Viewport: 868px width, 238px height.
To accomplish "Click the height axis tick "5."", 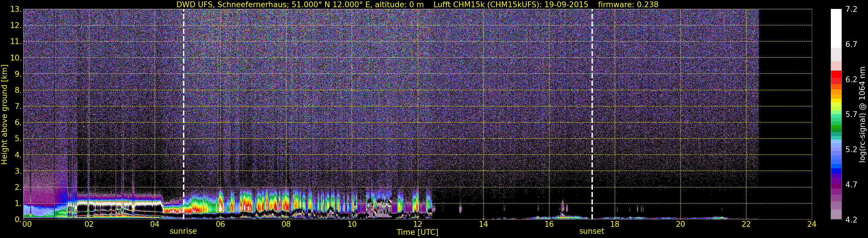I will [18, 139].
